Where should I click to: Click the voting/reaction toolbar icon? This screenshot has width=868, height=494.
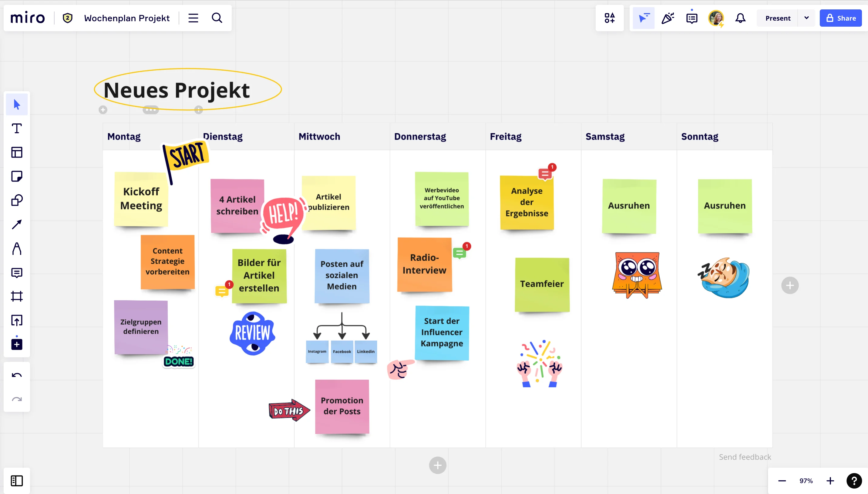(x=668, y=18)
